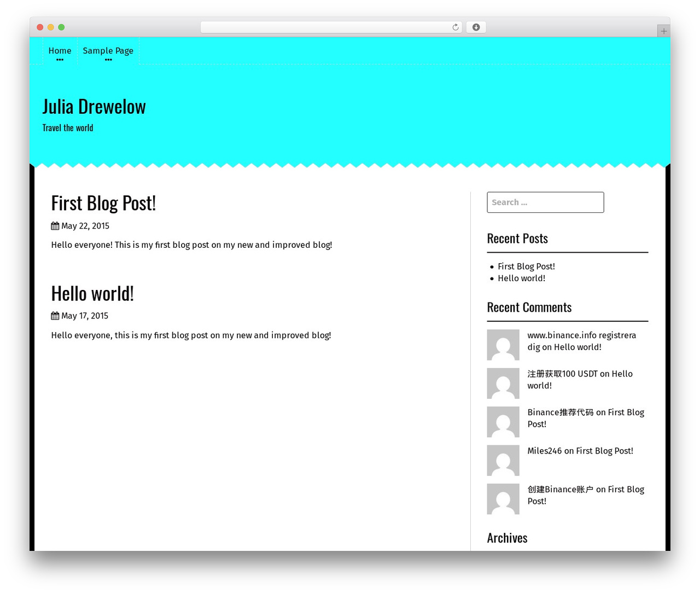The width and height of the screenshot is (700, 593).
Task: Open the Home menu item
Action: pos(60,51)
